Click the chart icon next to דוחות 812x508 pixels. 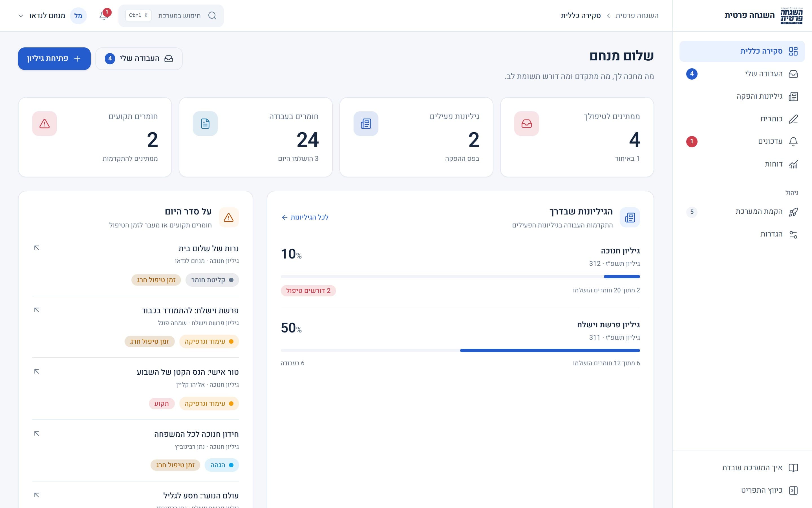793,164
